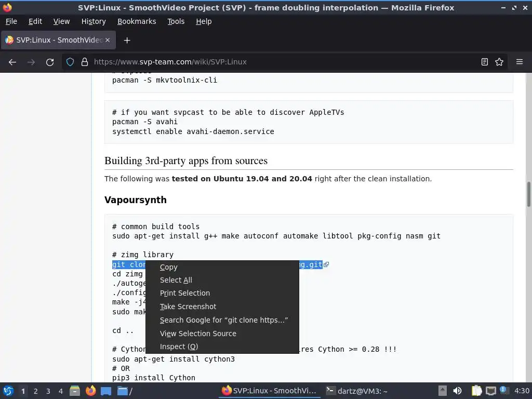Choose Print Selection in context menu

coord(222,293)
